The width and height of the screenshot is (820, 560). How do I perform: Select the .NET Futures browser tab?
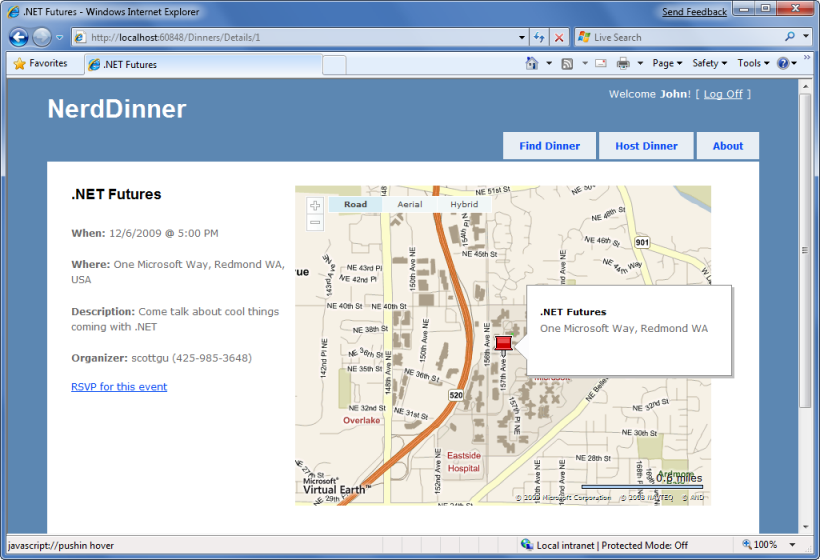pos(203,64)
